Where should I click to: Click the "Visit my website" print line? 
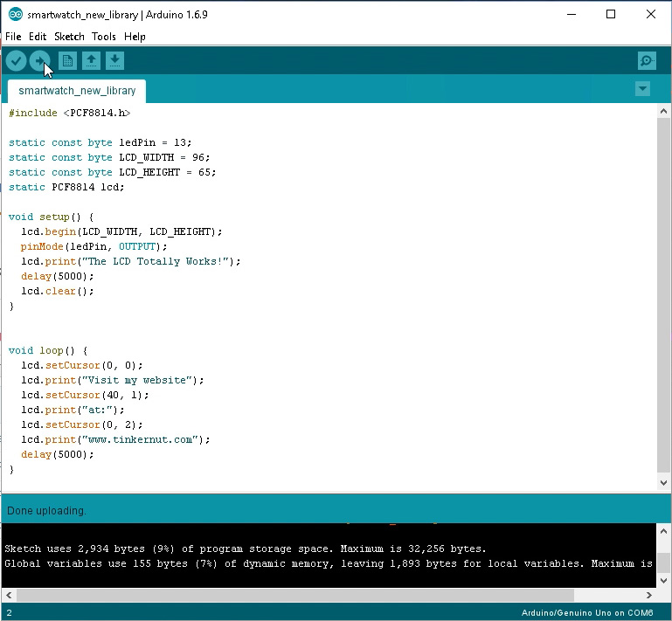point(112,380)
